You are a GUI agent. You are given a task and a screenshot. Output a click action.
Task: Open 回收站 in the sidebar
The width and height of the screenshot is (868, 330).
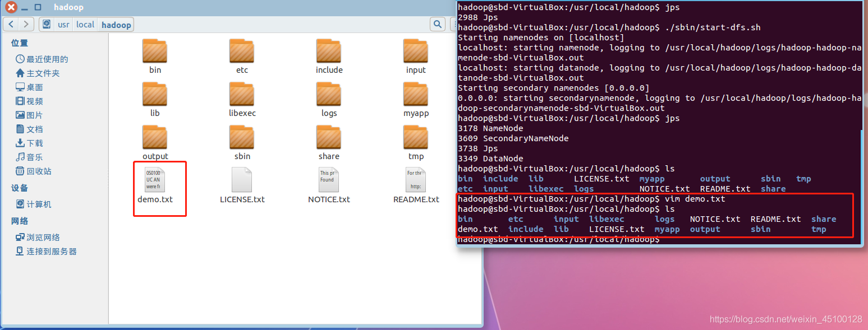click(34, 171)
